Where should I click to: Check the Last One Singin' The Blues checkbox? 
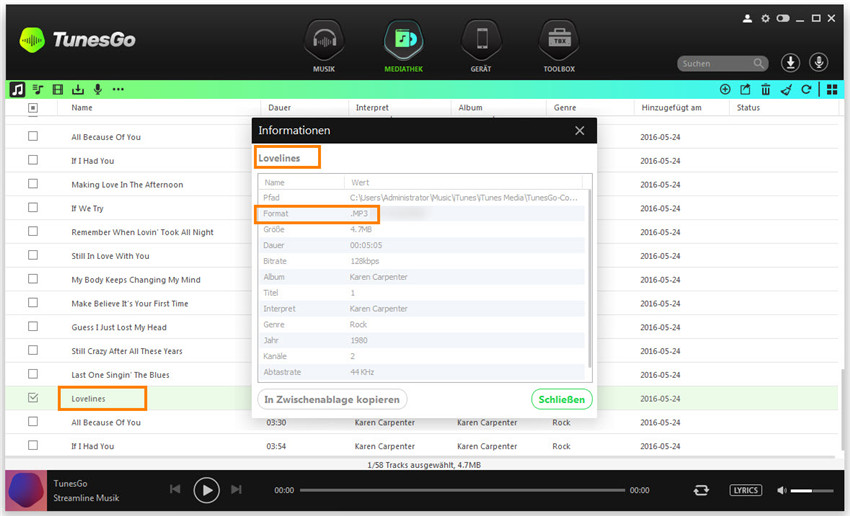[33, 374]
